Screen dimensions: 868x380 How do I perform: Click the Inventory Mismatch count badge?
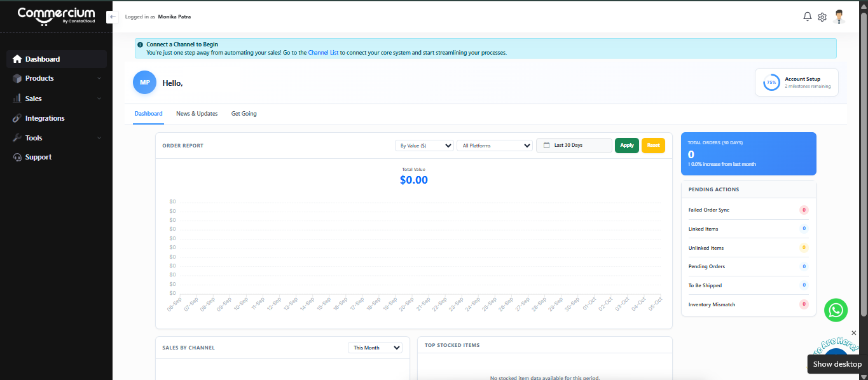point(804,304)
